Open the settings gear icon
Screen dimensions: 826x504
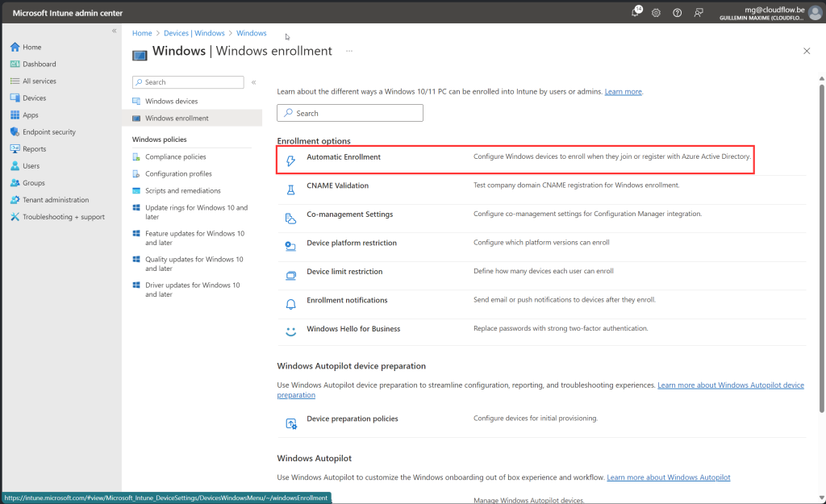point(656,13)
